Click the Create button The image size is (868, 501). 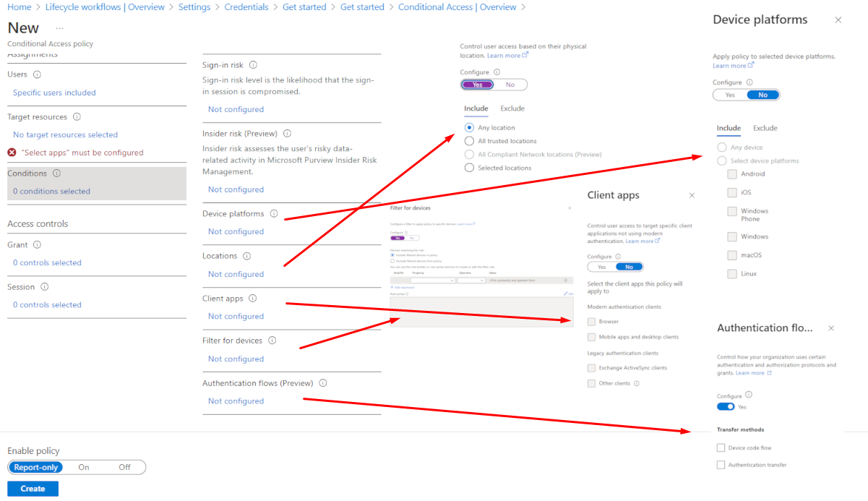pyautogui.click(x=33, y=489)
